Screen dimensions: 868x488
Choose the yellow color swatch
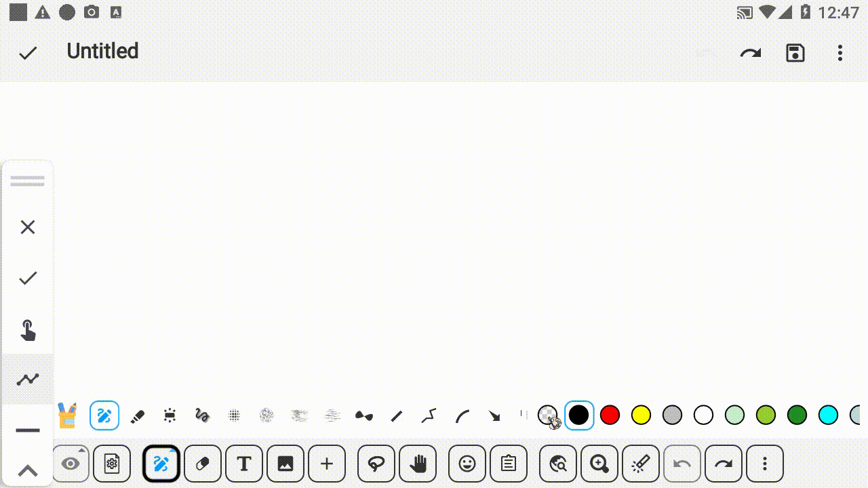(642, 415)
